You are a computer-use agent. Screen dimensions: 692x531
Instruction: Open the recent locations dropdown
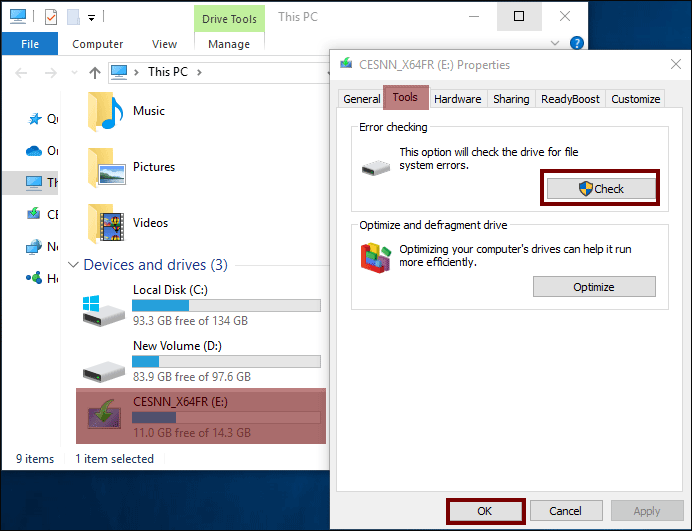point(74,72)
